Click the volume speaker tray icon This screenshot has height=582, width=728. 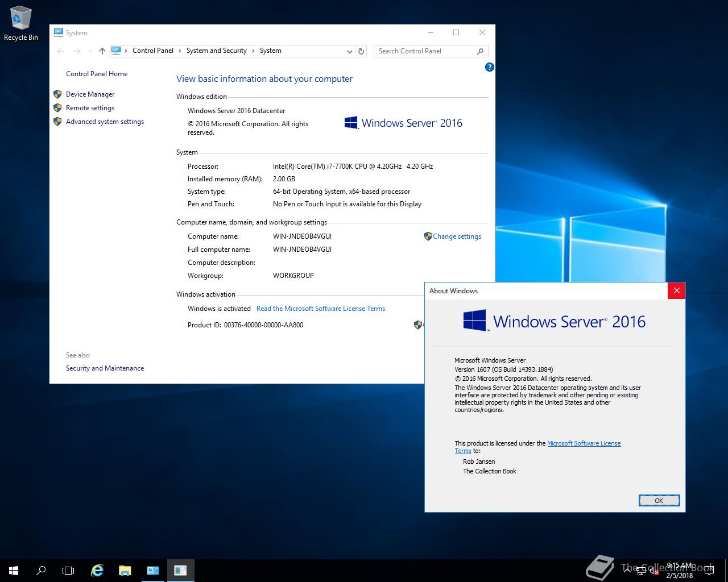tap(654, 571)
